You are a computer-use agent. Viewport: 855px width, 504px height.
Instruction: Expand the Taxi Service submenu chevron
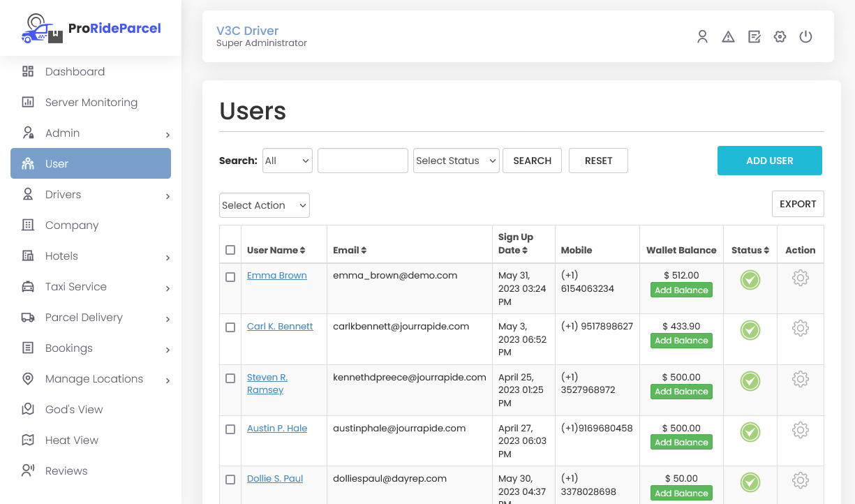click(x=168, y=288)
